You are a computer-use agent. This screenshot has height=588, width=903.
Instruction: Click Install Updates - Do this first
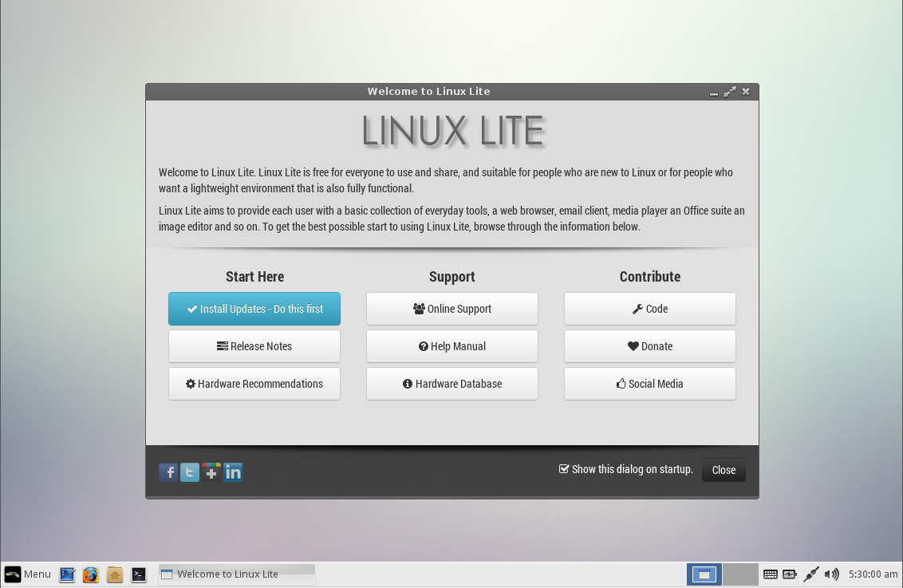click(254, 309)
